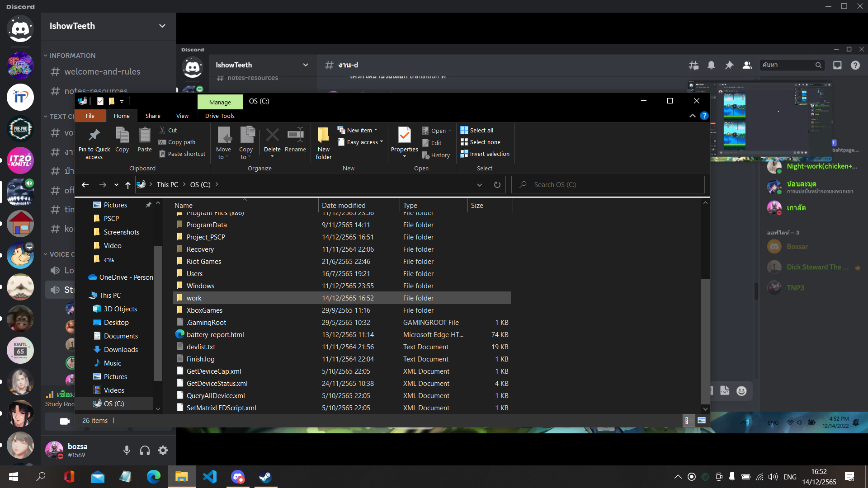
Task: Expand the IshowTeeth server dropdown menu
Action: (x=162, y=26)
